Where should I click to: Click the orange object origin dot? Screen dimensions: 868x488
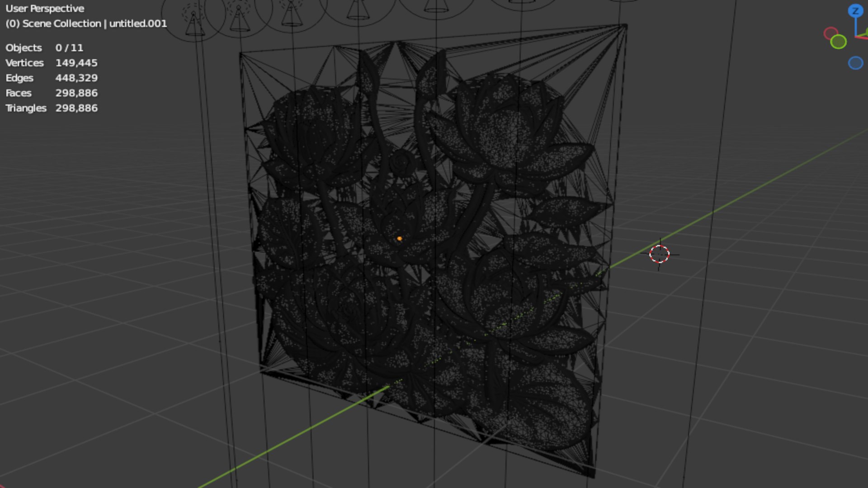click(399, 239)
